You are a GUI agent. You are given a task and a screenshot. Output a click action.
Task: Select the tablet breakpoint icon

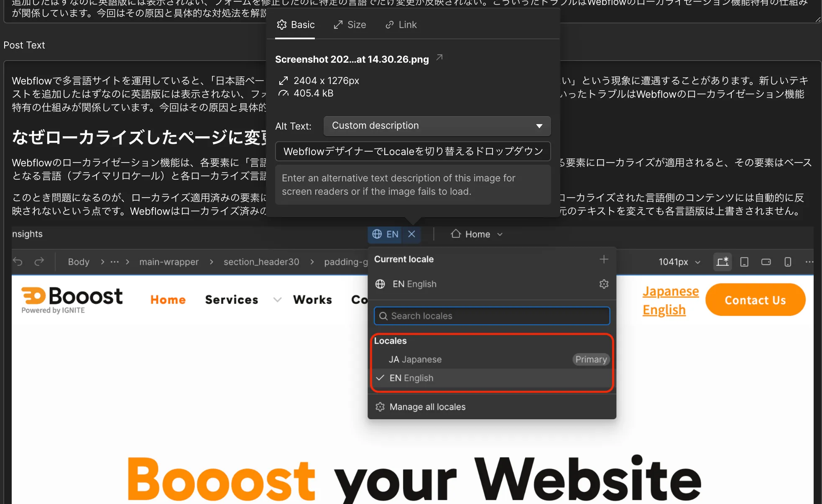pos(744,262)
